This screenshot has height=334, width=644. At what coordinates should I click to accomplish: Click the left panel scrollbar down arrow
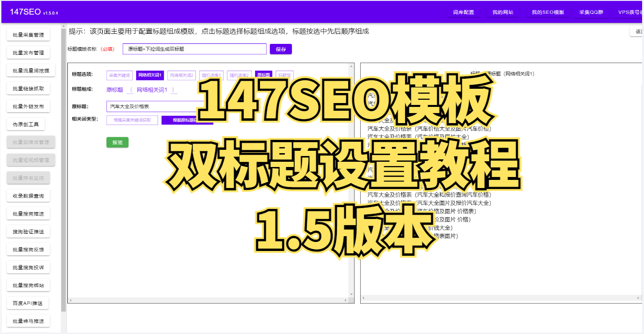(352, 294)
